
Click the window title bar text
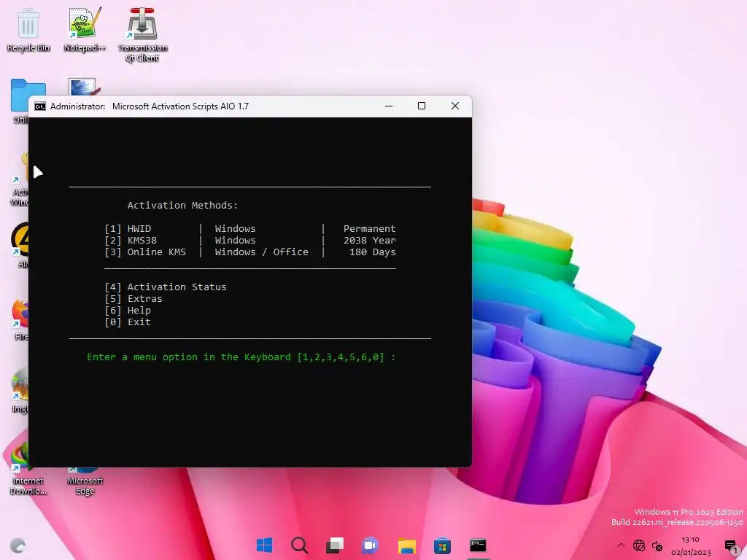150,106
